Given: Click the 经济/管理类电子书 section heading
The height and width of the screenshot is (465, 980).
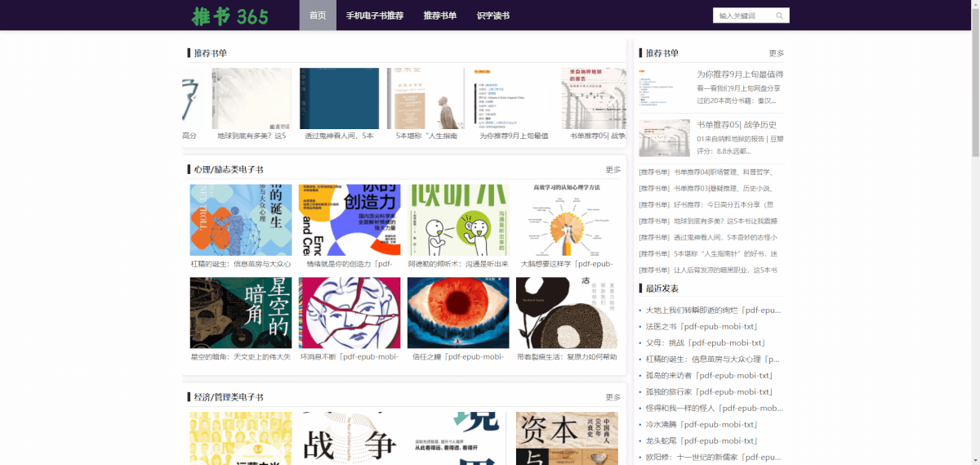Looking at the screenshot, I should (x=229, y=397).
